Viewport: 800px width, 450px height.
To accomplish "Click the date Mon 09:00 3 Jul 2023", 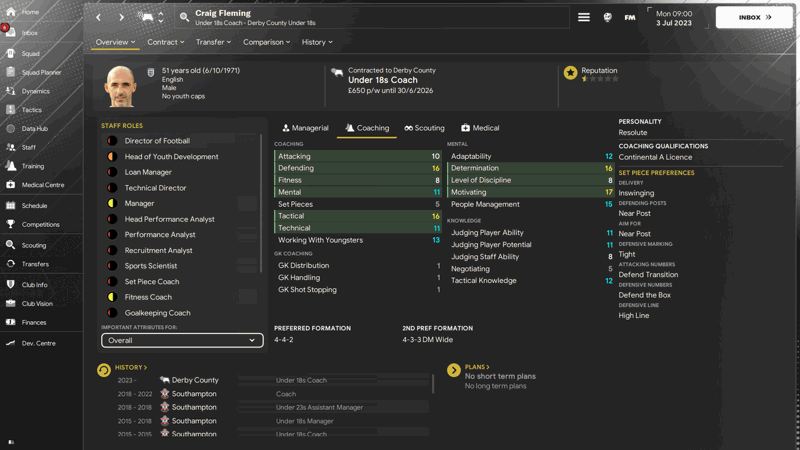I will (674, 18).
